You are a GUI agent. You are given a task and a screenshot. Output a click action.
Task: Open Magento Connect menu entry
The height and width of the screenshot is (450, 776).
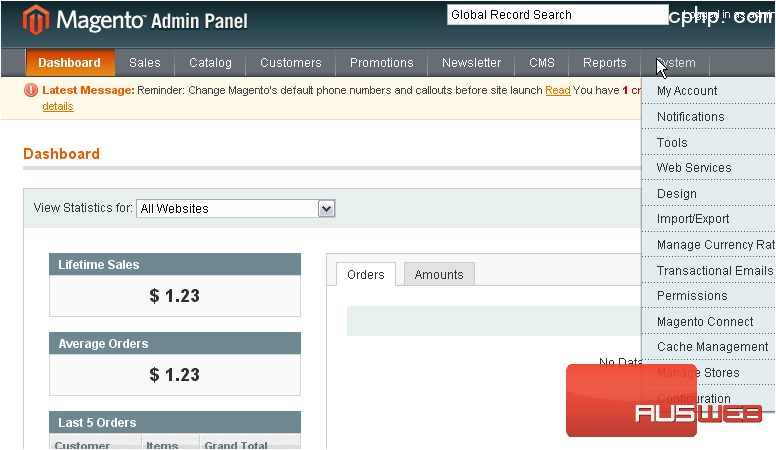pos(709,321)
